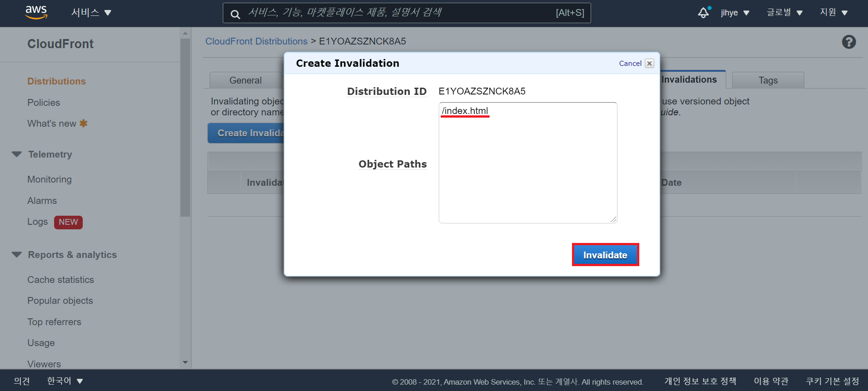Viewport: 868px width, 391px height.
Task: Click the textarea resize handle
Action: pos(613,219)
